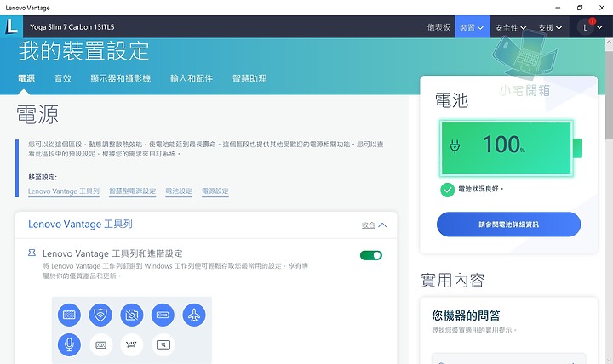This screenshot has height=364, width=613.
Task: Jump to the 電池設定 link
Action: click(179, 191)
